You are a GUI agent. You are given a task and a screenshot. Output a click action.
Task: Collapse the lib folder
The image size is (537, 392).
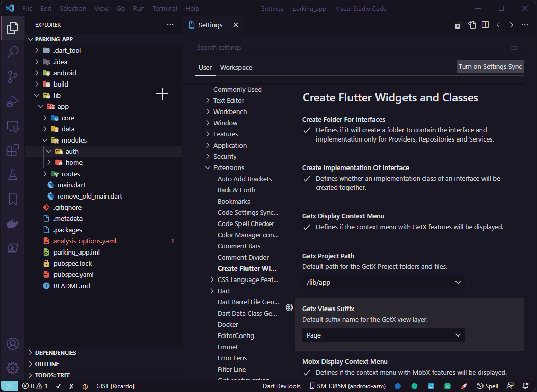pos(37,95)
